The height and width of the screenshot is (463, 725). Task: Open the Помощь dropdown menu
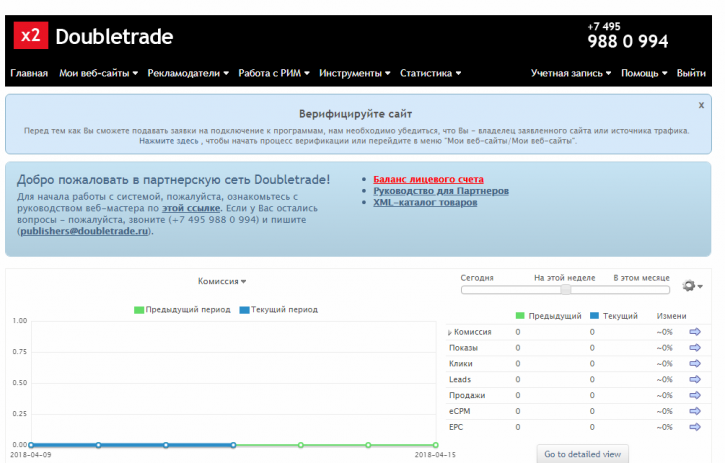[644, 73]
